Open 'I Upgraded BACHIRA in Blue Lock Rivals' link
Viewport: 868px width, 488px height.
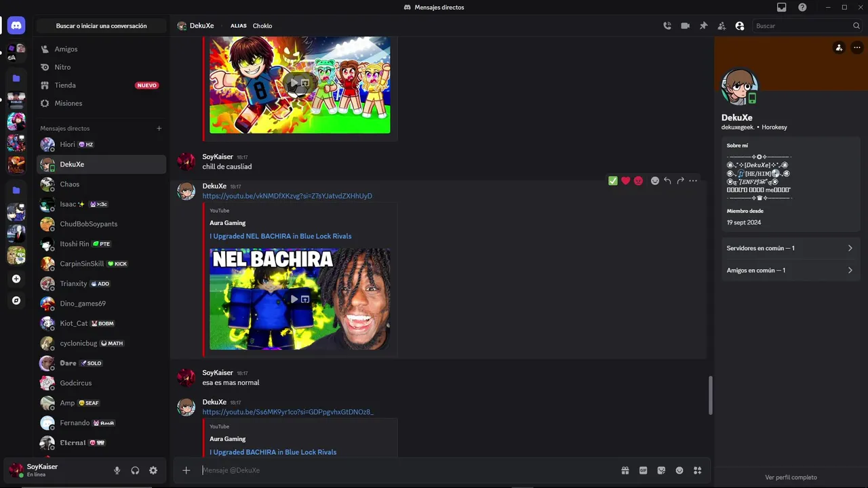(273, 452)
